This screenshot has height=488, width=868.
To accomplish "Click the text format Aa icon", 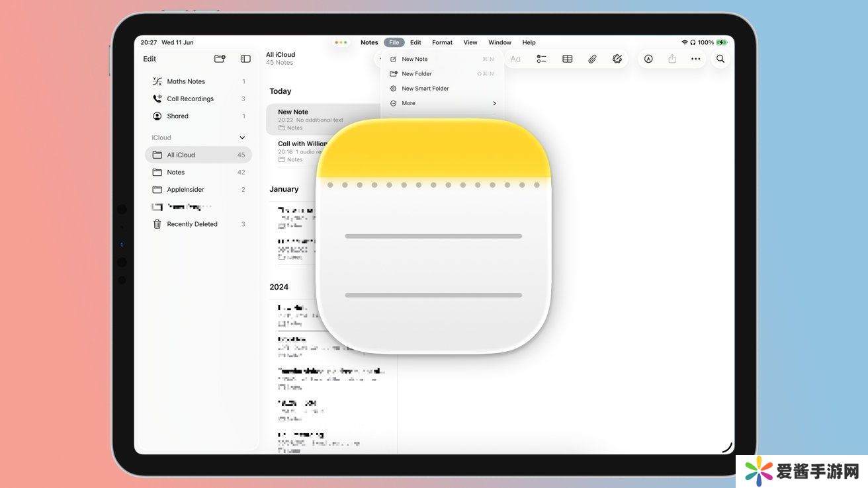I will (515, 59).
